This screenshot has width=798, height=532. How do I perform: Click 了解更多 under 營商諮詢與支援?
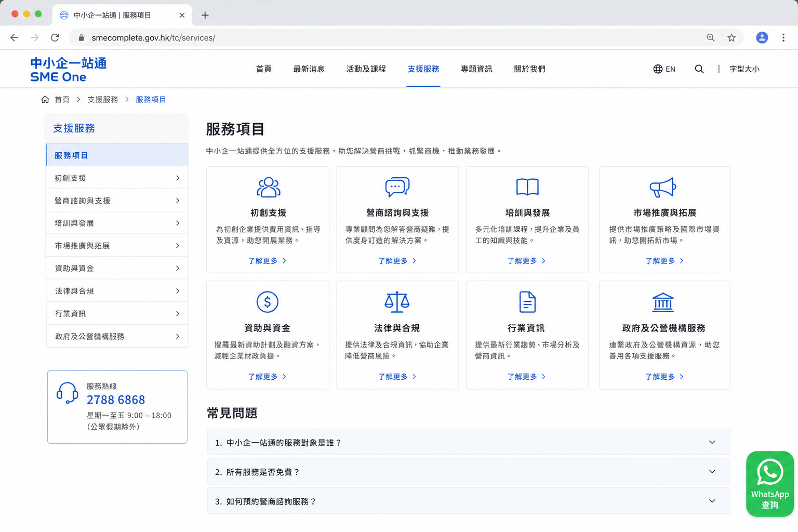(x=397, y=261)
